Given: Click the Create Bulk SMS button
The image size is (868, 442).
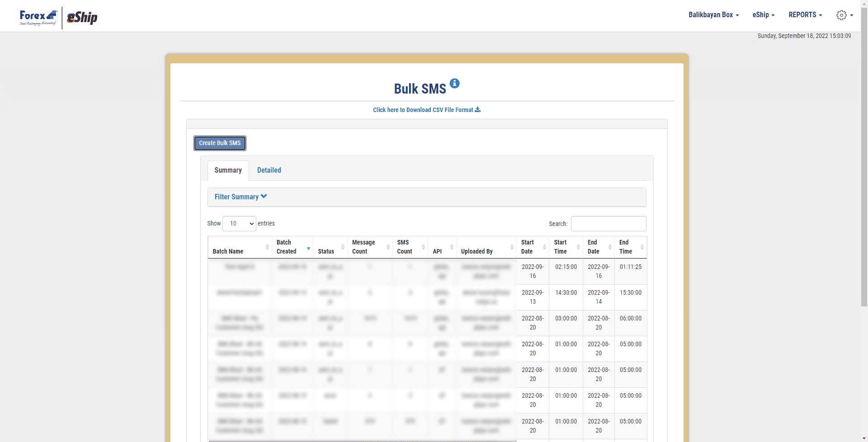Looking at the screenshot, I should coord(220,143).
